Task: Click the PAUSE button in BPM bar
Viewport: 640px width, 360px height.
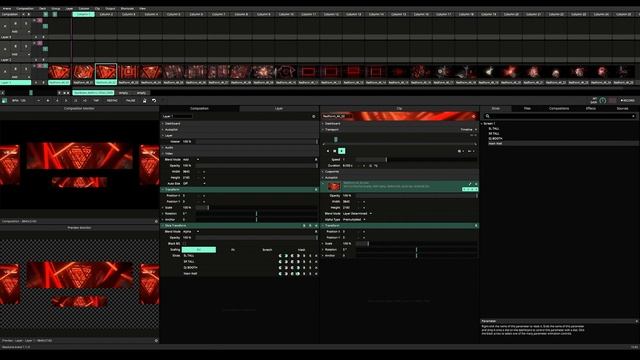Action: click(130, 100)
